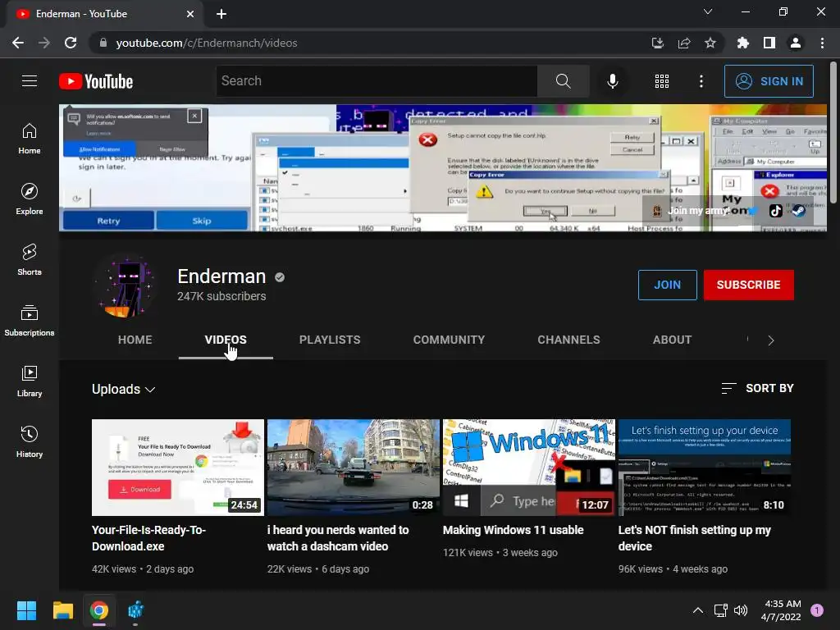Click the blue app icon beside Chrome on taskbar
The image size is (840, 630).
click(135, 610)
